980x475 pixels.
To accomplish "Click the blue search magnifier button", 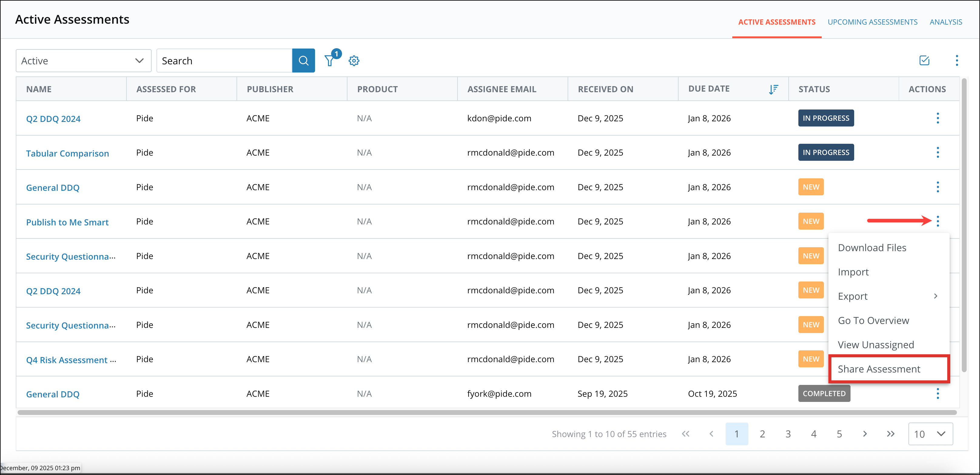I will click(x=303, y=61).
